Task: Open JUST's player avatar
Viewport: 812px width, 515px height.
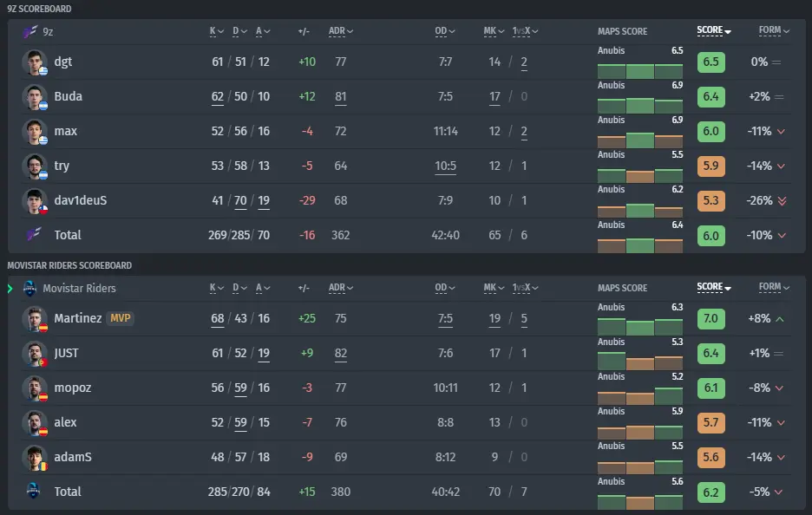Action: tap(35, 354)
